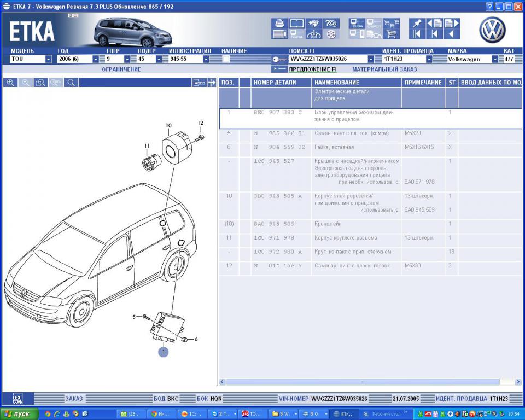Click the LexCom logo icon
This screenshot has height=420, width=525.
tap(17, 399)
